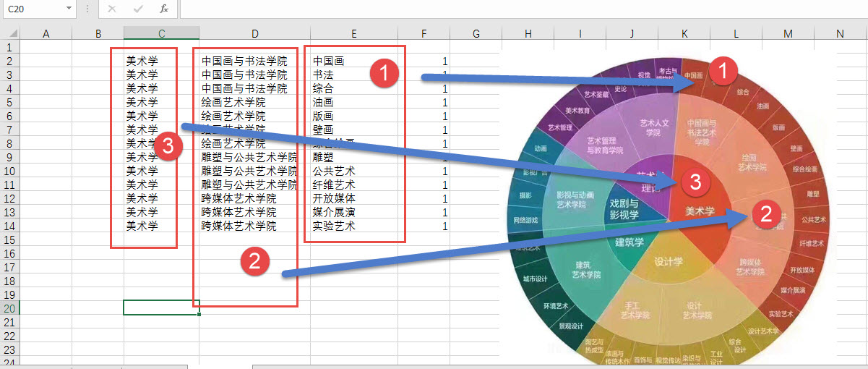This screenshot has height=369, width=868.
Task: Click the Enter checkmark icon beside the formula bar
Action: (138, 9)
